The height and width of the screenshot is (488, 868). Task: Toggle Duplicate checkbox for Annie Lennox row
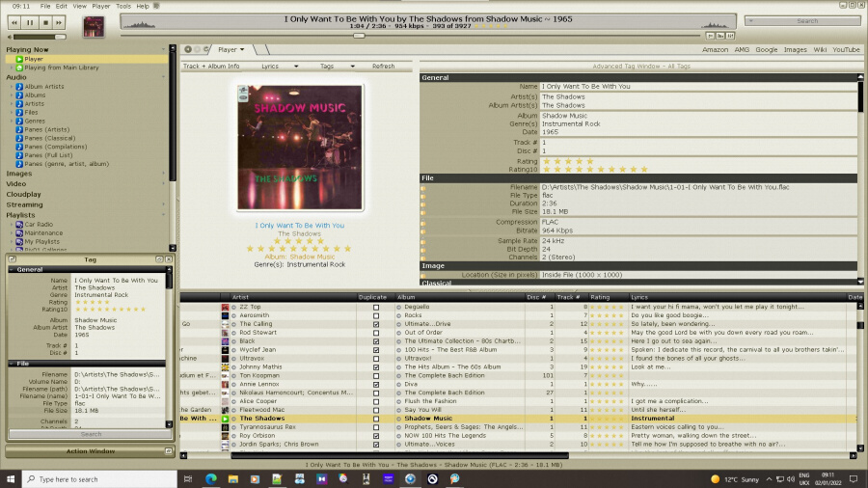point(376,385)
